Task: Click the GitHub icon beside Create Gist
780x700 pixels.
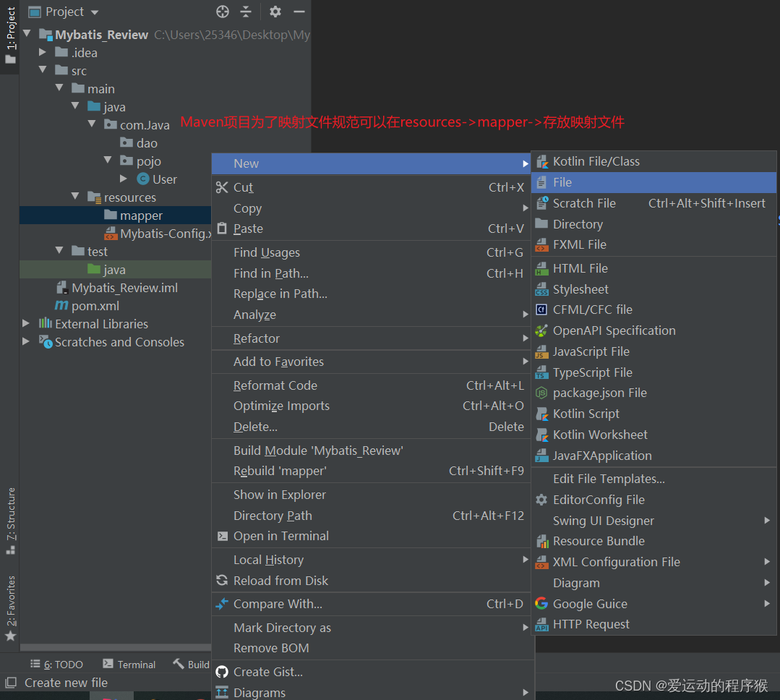Action: point(222,672)
